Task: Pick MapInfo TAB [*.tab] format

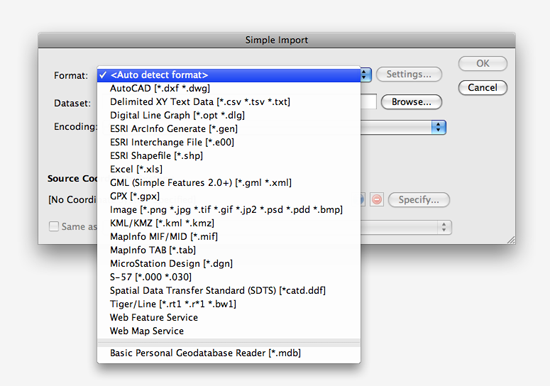Action: (229, 250)
